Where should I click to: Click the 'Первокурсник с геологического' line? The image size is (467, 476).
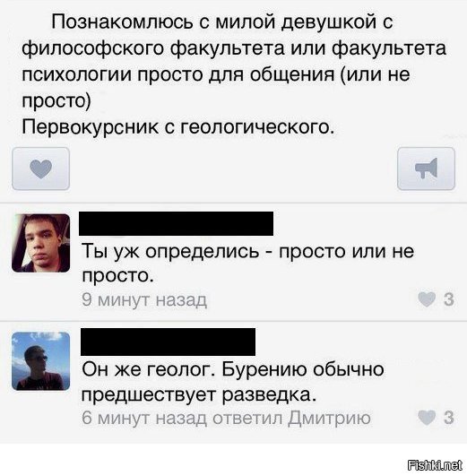[178, 127]
